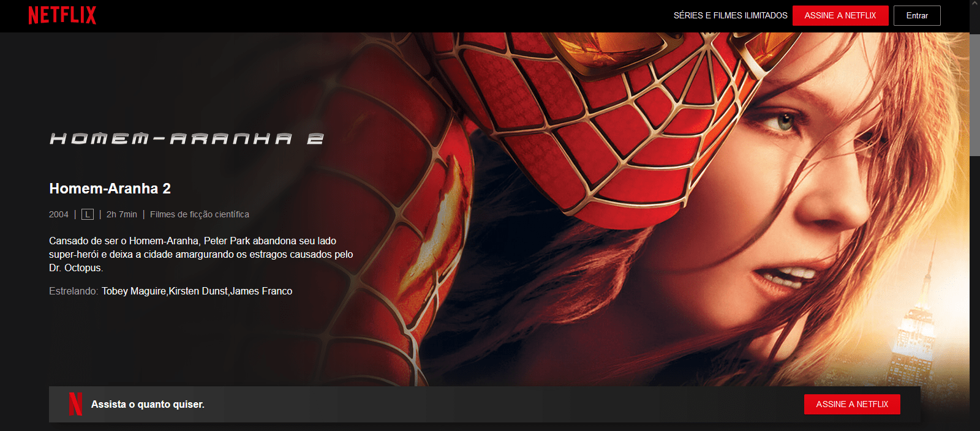This screenshot has width=980, height=431.
Task: Open the Netflix logo home link
Action: point(62,15)
